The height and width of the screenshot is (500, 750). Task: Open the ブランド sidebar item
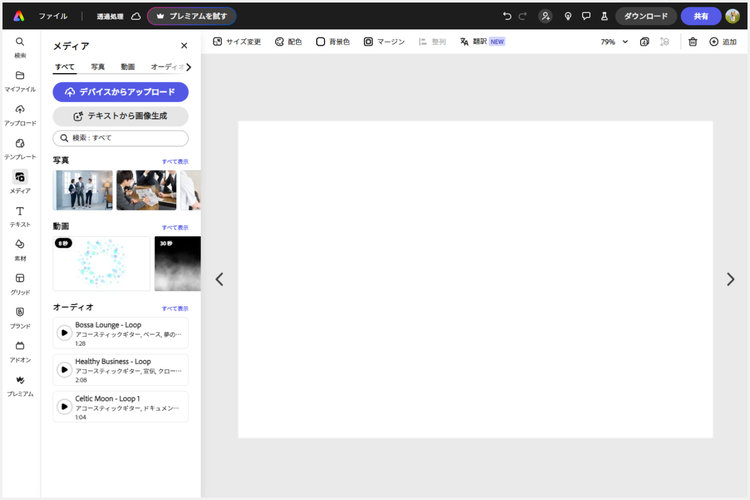[20, 318]
